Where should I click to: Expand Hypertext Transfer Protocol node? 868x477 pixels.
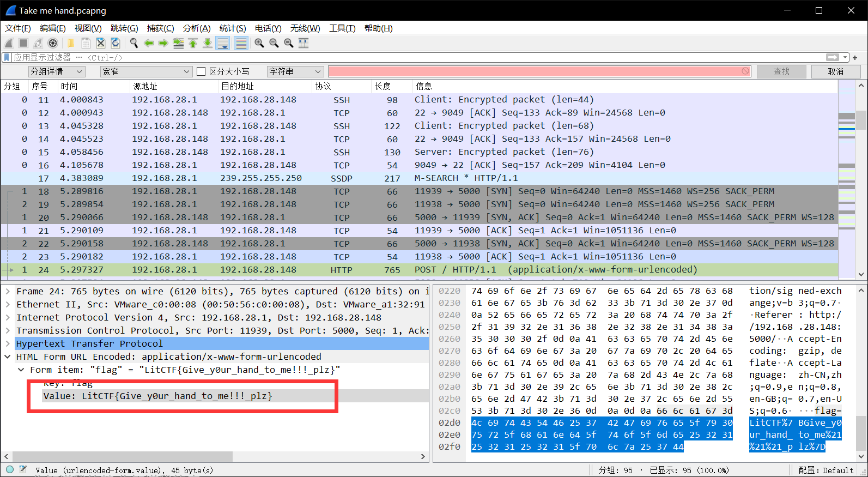pos(8,344)
